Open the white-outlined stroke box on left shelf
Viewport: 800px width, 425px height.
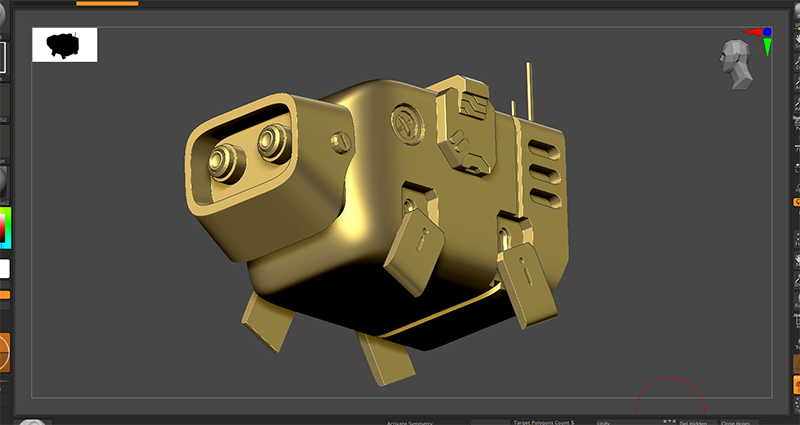click(x=3, y=58)
